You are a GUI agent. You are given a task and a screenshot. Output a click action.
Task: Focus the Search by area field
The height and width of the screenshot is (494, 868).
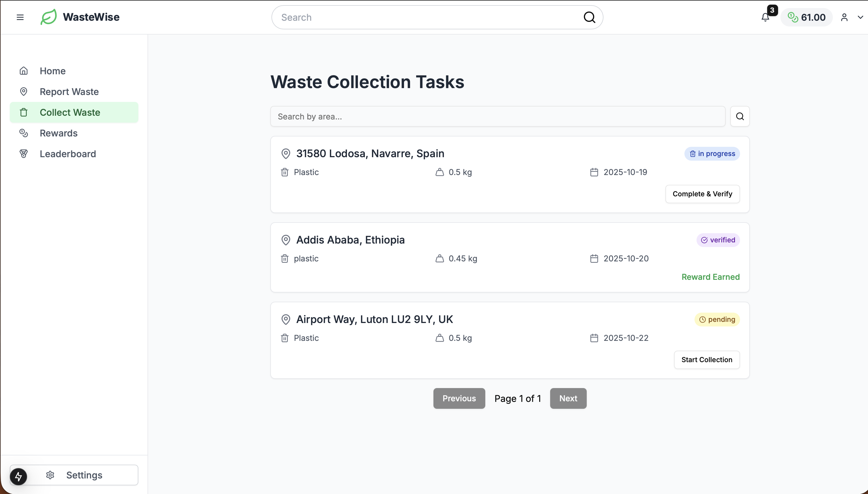pos(497,116)
